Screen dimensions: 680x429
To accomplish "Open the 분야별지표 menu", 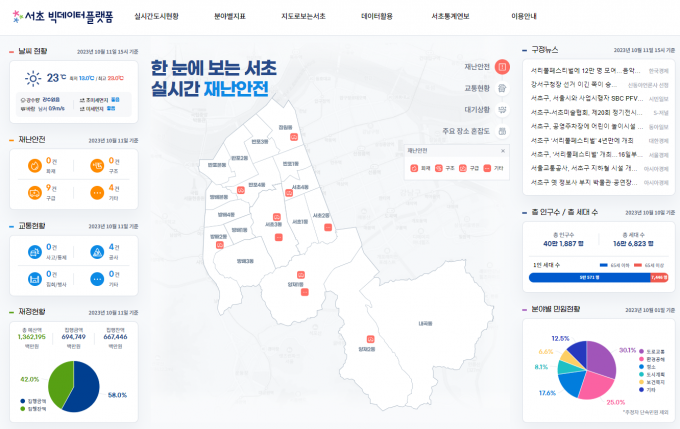I will [x=229, y=17].
